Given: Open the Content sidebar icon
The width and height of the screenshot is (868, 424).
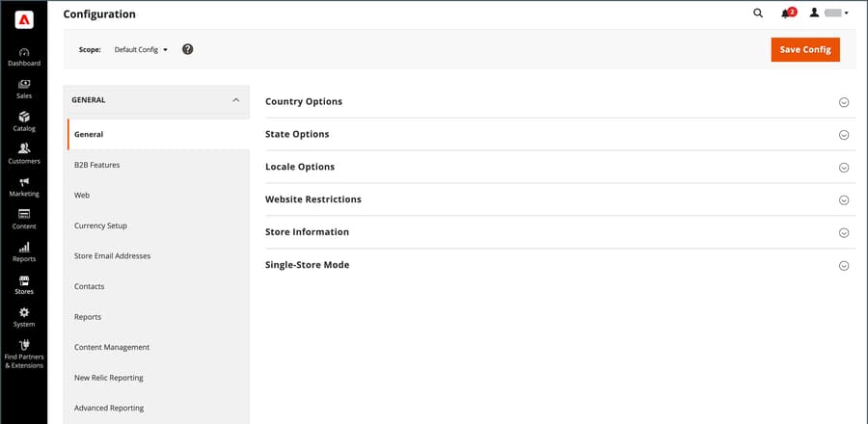Looking at the screenshot, I should click(x=24, y=215).
